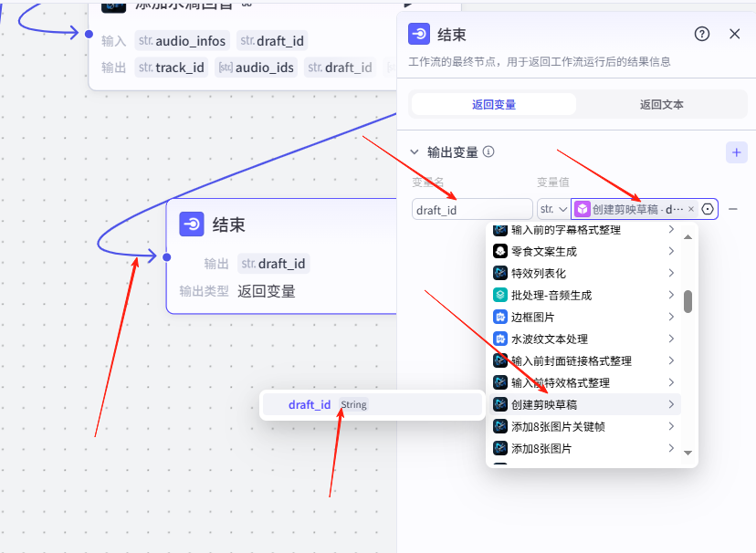Image resolution: width=756 pixels, height=553 pixels.
Task: Remove the draft_id variable row
Action: click(733, 209)
